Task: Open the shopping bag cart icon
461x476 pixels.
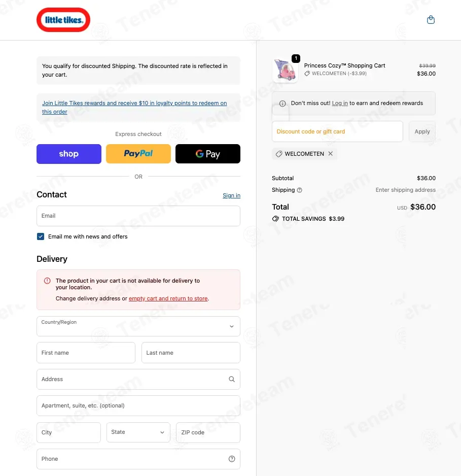Action: 431,20
